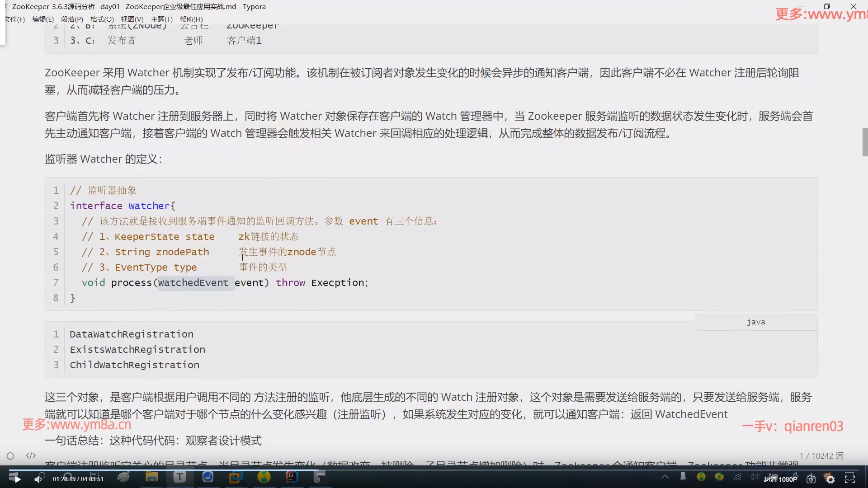Open the 格式(O) menu
Viewport: 868px width, 488px height.
click(x=102, y=19)
